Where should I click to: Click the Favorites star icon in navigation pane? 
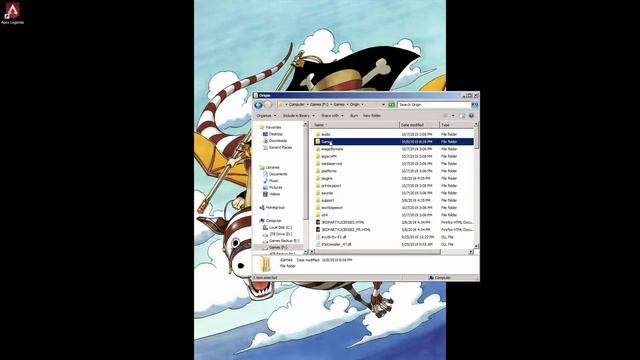click(262, 127)
